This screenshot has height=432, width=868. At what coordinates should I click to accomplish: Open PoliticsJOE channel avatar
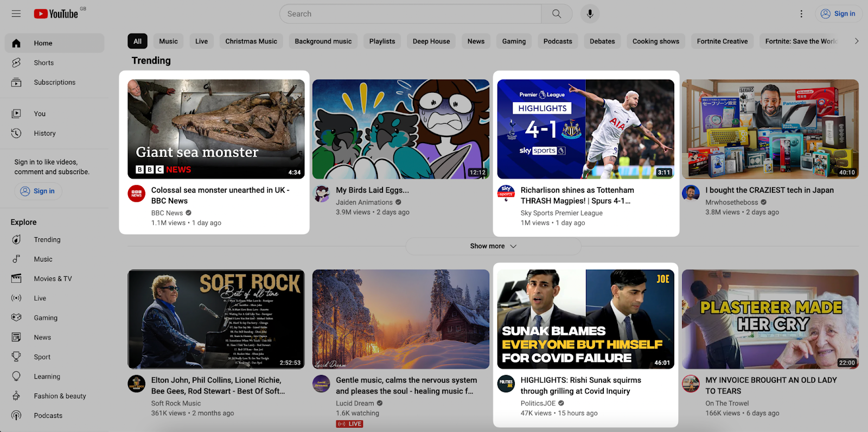506,384
